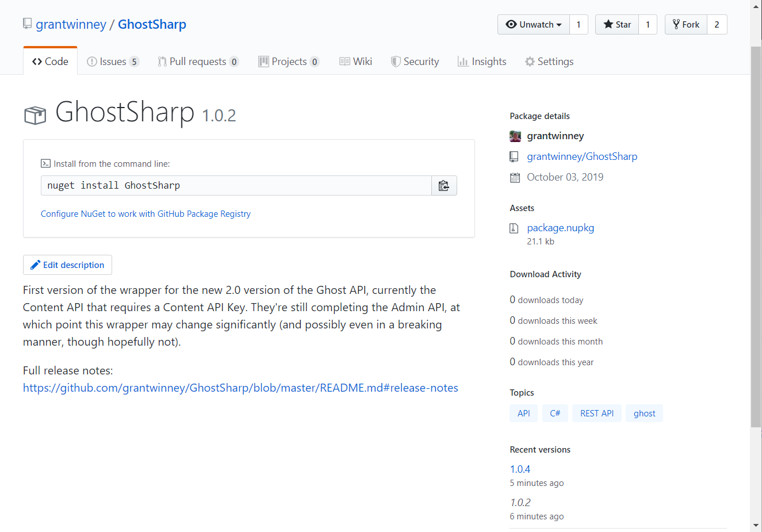
Task: Open the Projects tab
Action: [x=289, y=62]
